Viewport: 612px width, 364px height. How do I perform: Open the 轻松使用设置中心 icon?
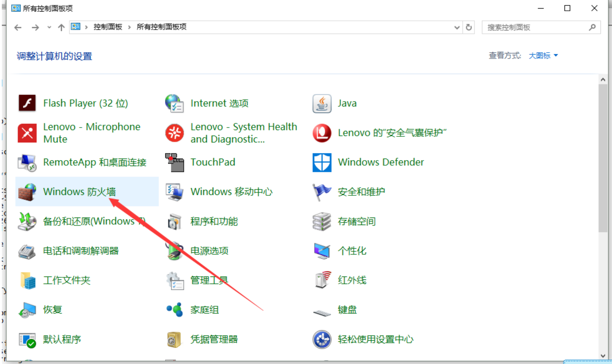(322, 340)
